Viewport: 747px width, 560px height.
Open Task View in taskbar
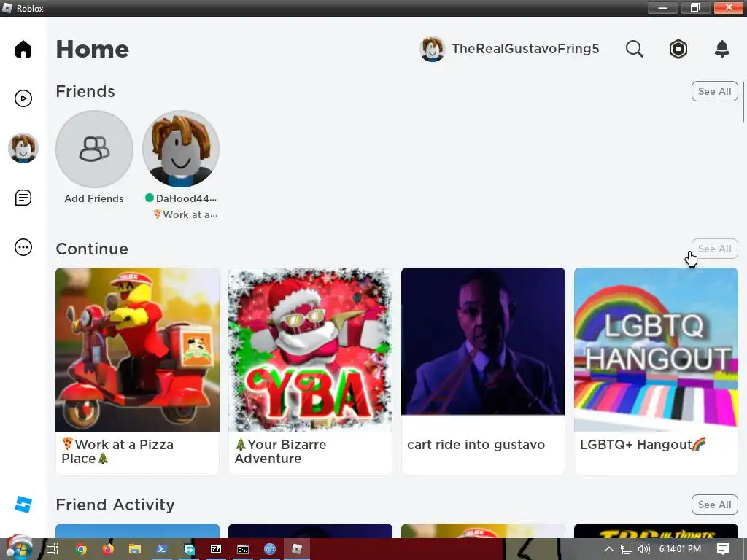coord(53,549)
